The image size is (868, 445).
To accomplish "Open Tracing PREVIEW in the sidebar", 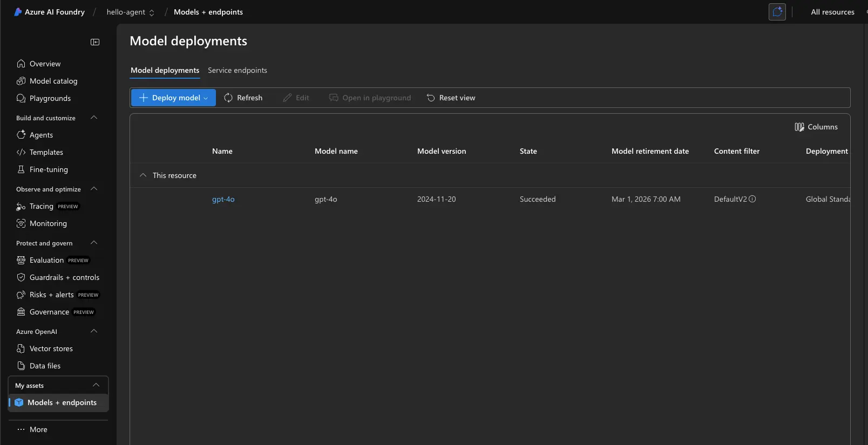I will click(54, 206).
